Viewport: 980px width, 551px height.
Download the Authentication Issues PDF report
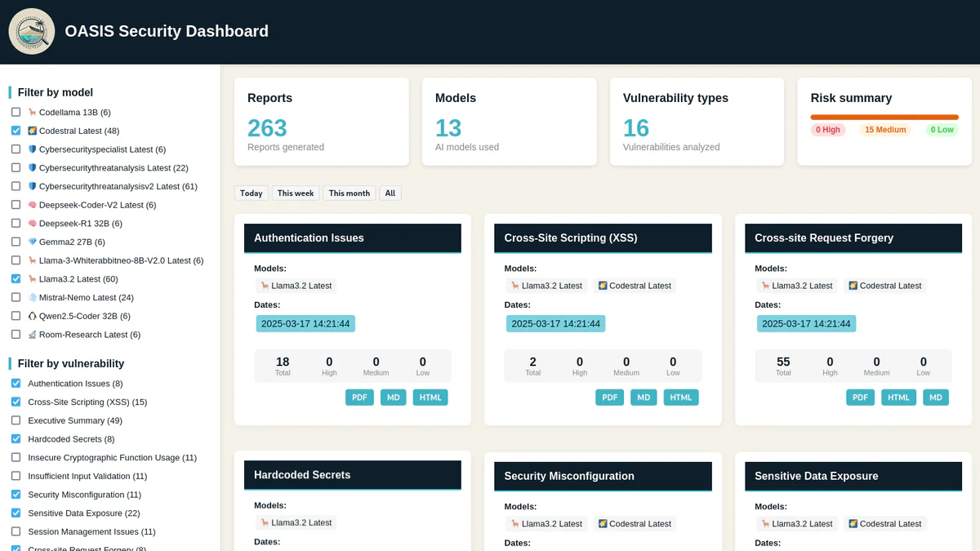[359, 397]
